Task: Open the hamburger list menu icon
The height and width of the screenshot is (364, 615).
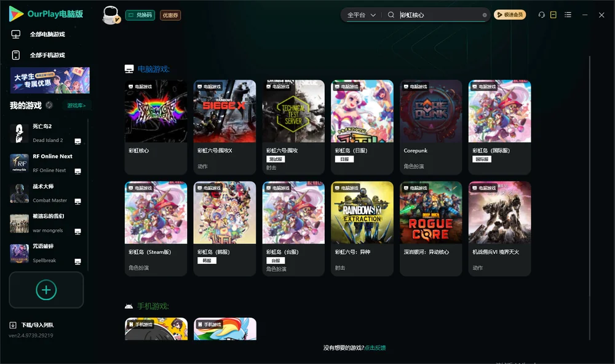Action: [568, 15]
